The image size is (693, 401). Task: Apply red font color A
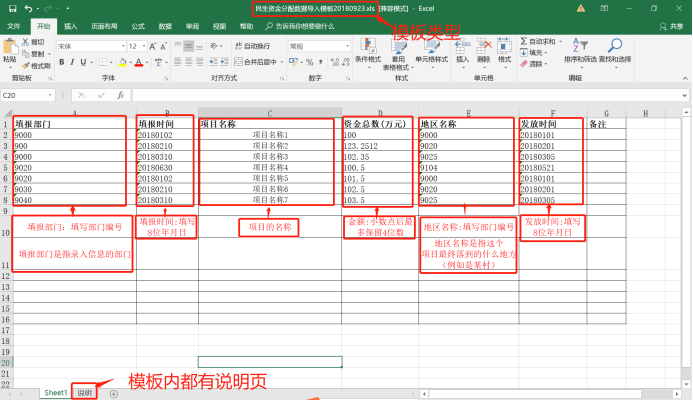[x=139, y=62]
